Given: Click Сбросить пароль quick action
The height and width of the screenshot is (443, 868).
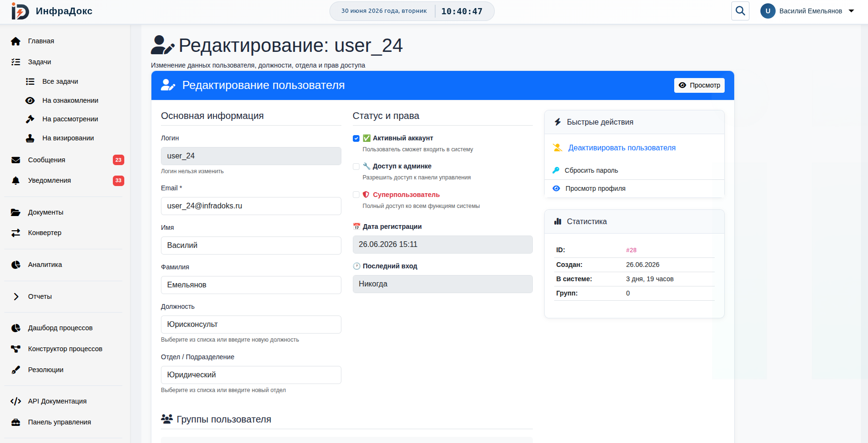Looking at the screenshot, I should (591, 170).
